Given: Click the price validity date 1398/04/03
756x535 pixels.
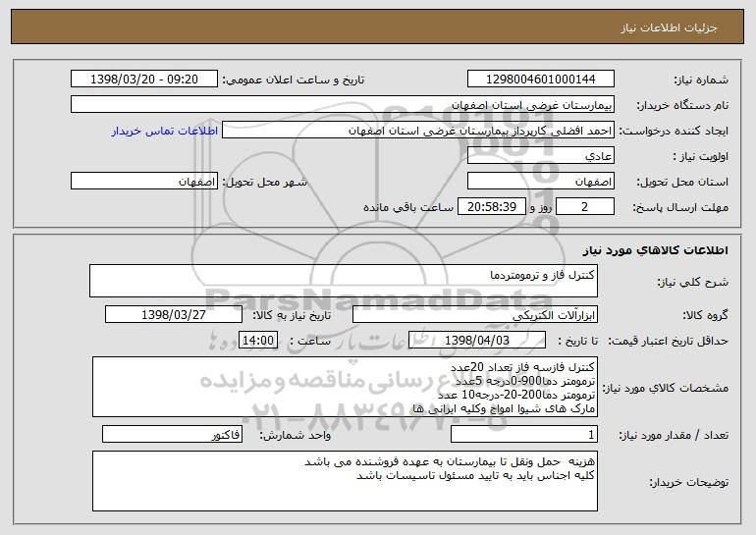Looking at the screenshot, I should click(477, 341).
